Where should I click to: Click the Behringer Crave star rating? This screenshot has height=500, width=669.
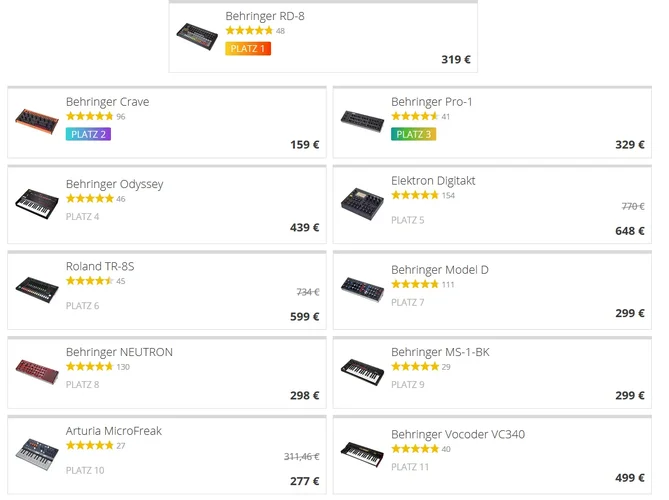(90, 116)
